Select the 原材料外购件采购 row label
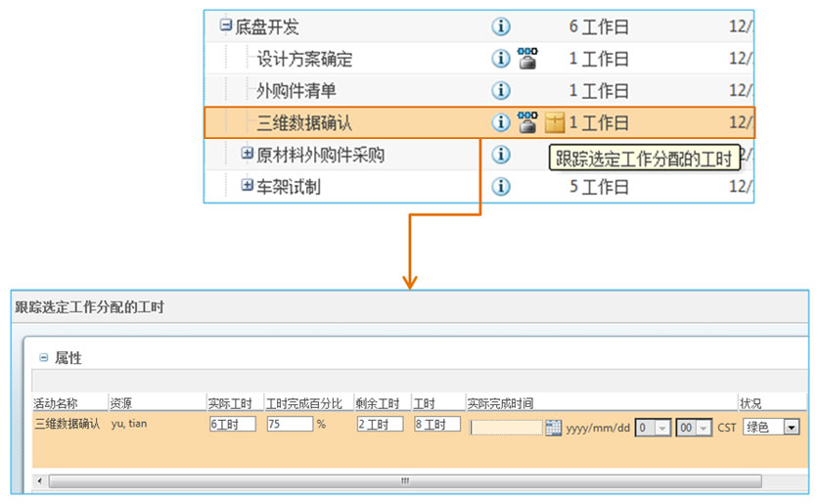This screenshot has width=818, height=504. (x=320, y=155)
